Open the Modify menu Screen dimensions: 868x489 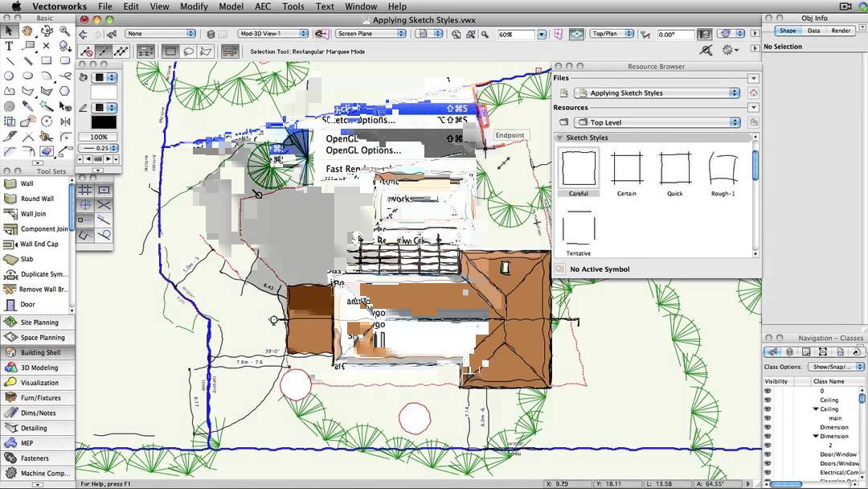(x=194, y=6)
